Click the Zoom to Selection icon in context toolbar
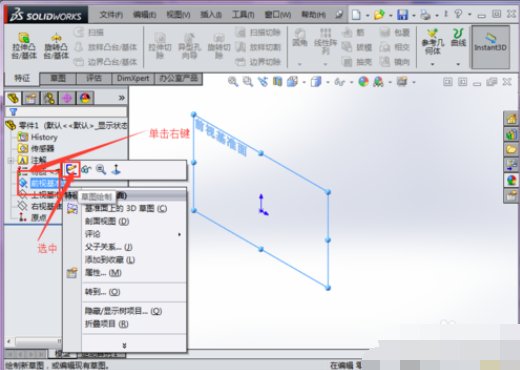520x370 pixels. pyautogui.click(x=101, y=170)
